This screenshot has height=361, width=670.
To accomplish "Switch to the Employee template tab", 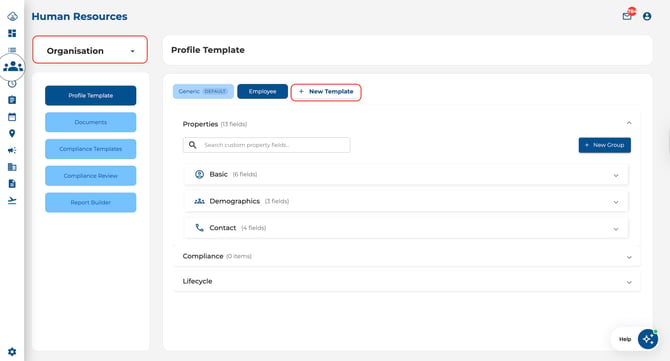I will [262, 91].
